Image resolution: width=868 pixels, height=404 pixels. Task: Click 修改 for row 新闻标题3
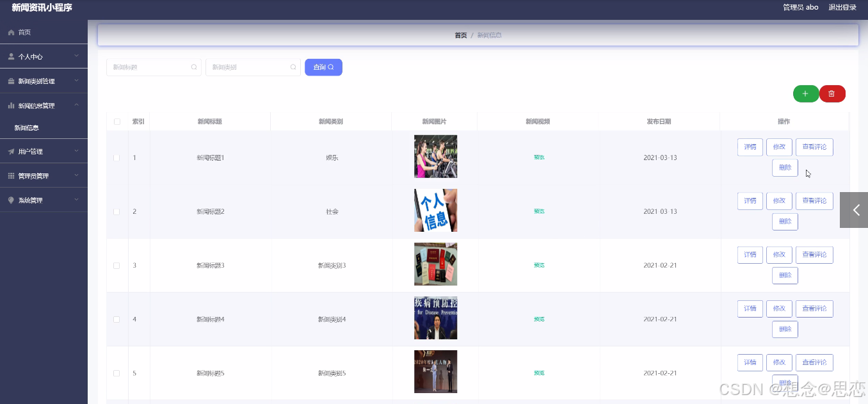(x=779, y=255)
